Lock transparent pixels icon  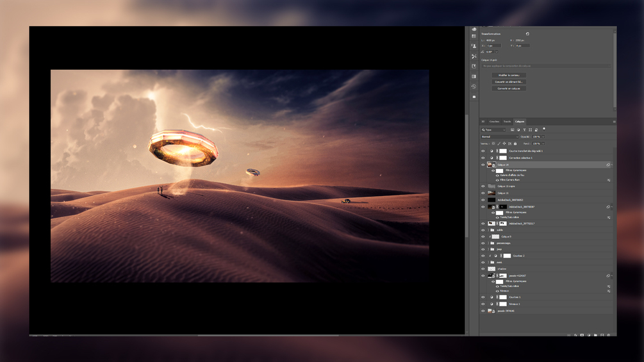click(x=493, y=144)
